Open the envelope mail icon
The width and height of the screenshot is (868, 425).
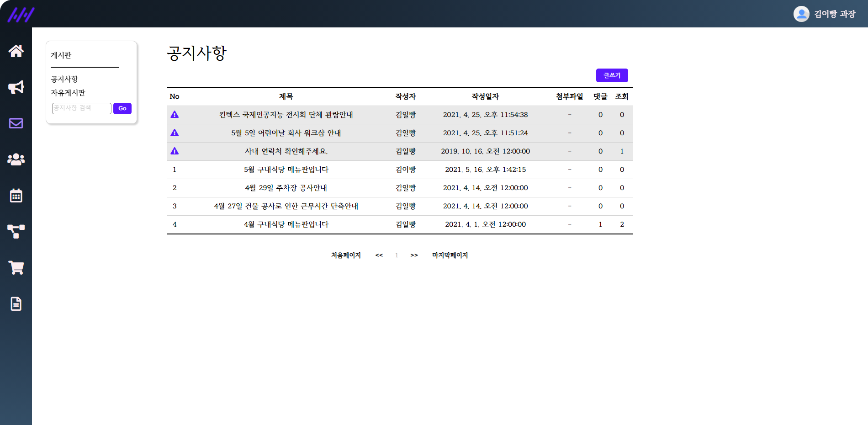pos(16,123)
